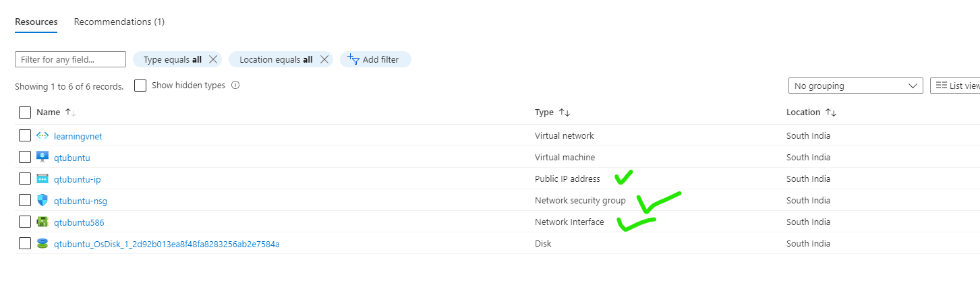Screen dimensions: 980x291
Task: Switch to the Recommendations (1) tab
Action: click(119, 22)
